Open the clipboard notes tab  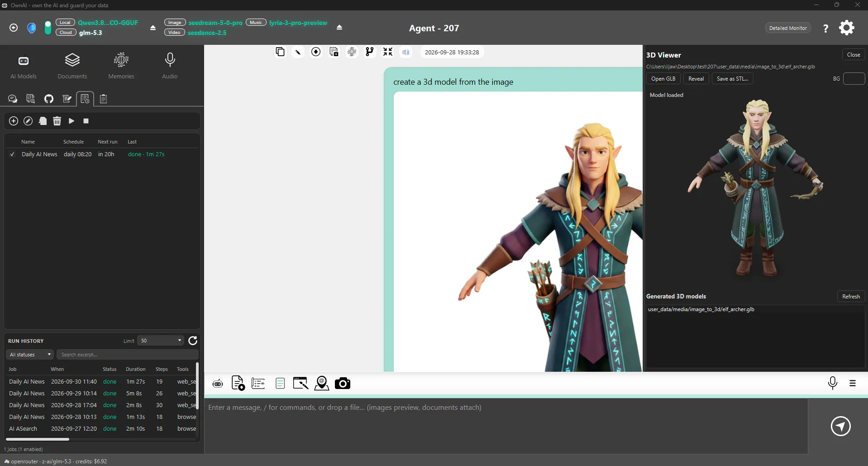pos(103,99)
